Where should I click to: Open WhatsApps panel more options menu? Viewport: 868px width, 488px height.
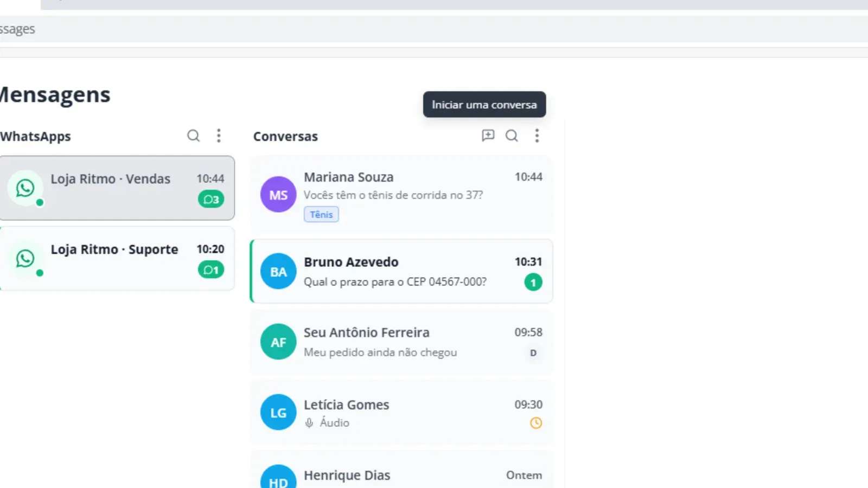coord(219,136)
